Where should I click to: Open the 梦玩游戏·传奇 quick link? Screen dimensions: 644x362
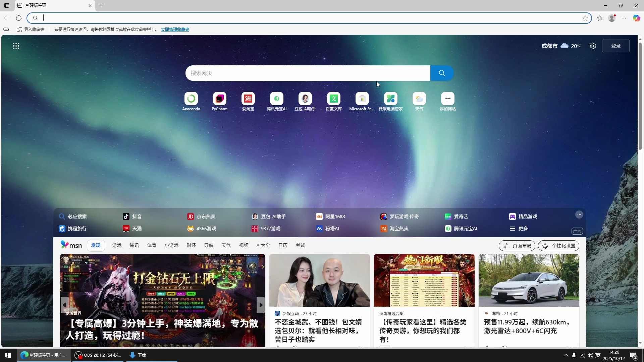[399, 217]
